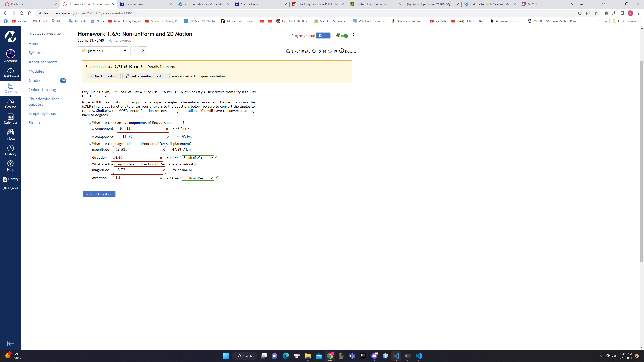Select the Dashboard icon in sidebar

[x=10, y=72]
